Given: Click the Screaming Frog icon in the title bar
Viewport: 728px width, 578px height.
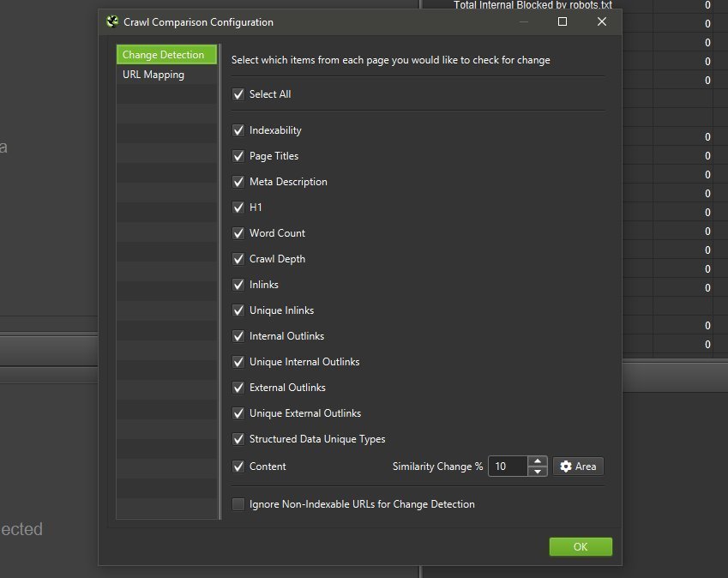Looking at the screenshot, I should (x=111, y=21).
